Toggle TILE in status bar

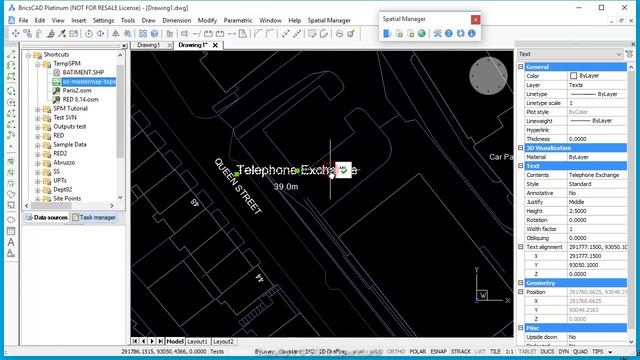click(x=495, y=351)
